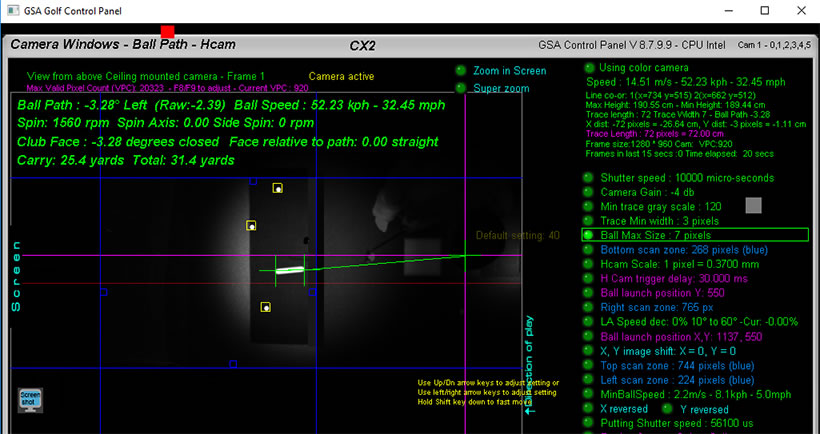Click the 'Spin: 1560 rpm' readout
This screenshot has width=820, height=434.
pyautogui.click(x=63, y=123)
